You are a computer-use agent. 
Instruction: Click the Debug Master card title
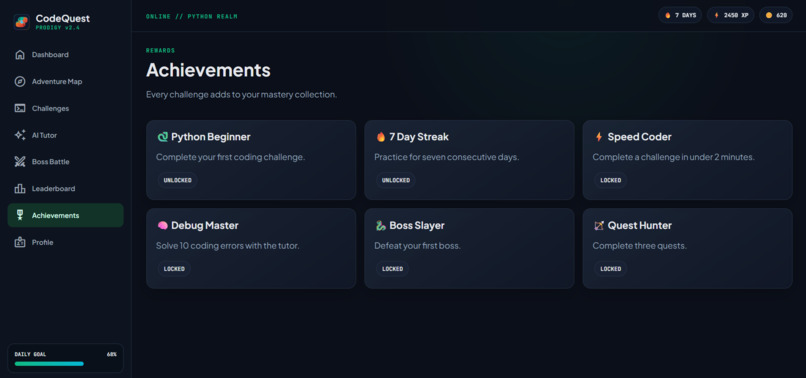(x=205, y=225)
